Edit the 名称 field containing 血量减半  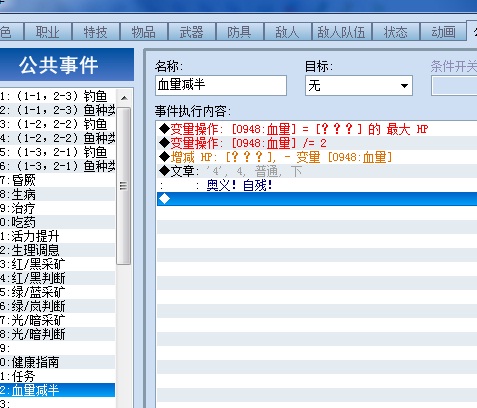[221, 85]
